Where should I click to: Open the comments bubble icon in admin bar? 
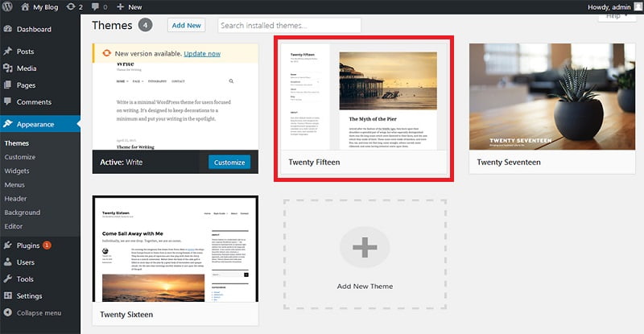pos(95,7)
